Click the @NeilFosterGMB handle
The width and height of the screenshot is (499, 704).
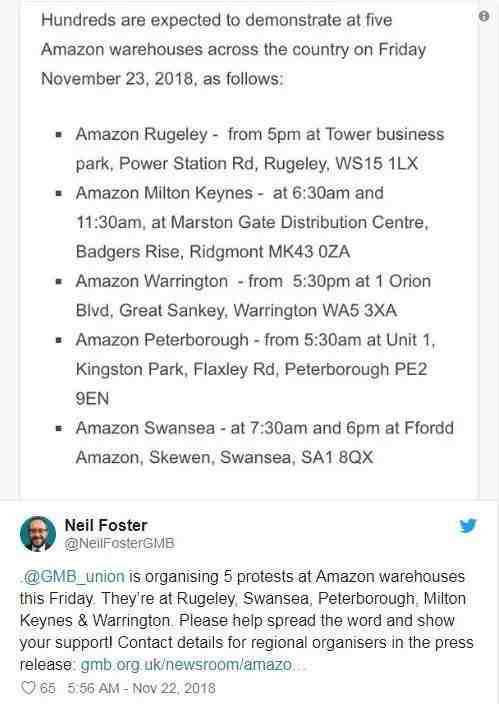tap(119, 543)
